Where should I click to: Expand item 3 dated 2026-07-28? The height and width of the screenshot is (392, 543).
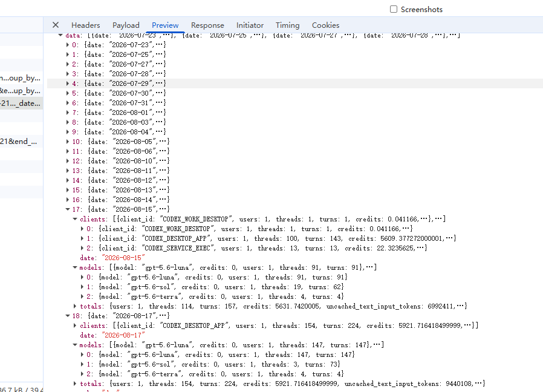coord(68,74)
